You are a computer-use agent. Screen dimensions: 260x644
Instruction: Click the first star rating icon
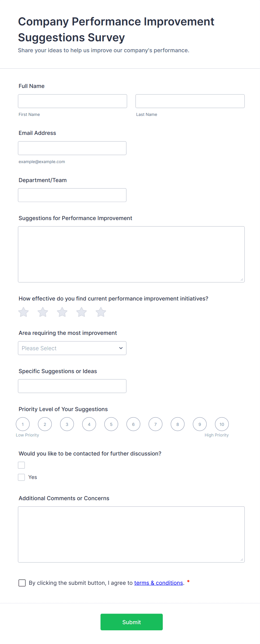(23, 312)
